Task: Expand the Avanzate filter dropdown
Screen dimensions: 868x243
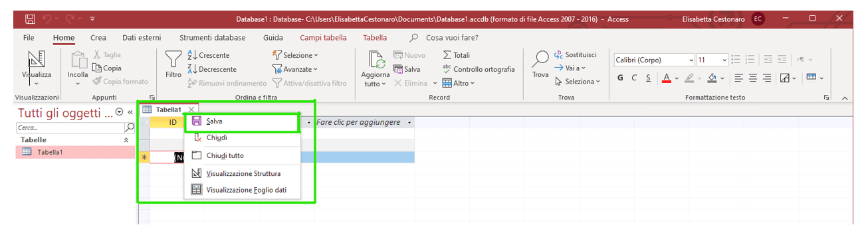Action: [x=314, y=69]
